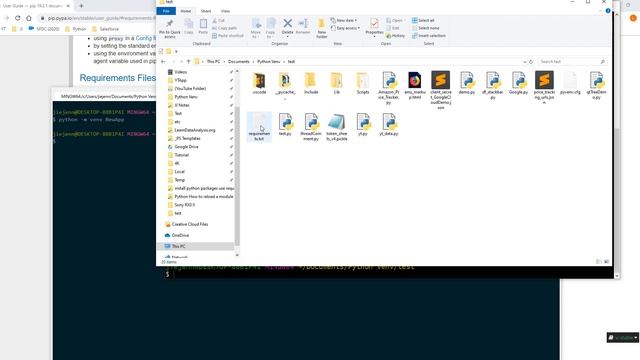Select the Google.py file
The image size is (640, 360).
[518, 83]
